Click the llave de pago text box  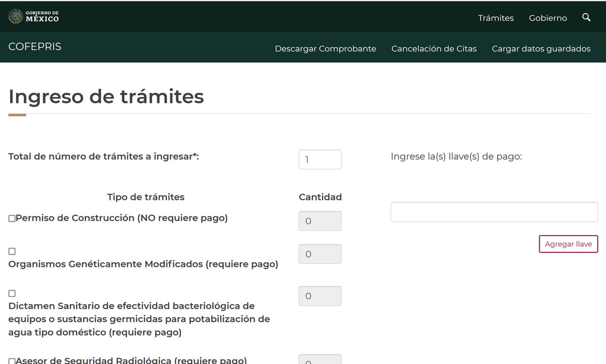click(x=494, y=212)
